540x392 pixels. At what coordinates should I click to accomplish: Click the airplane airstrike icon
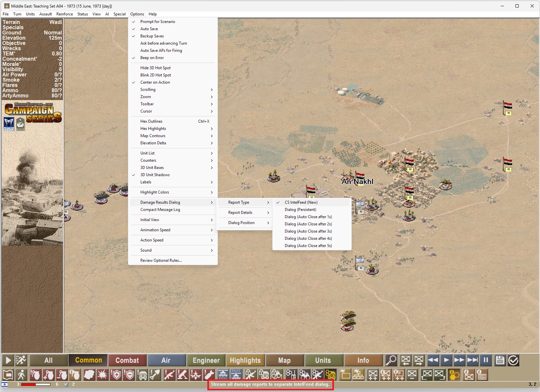pyautogui.click(x=196, y=374)
